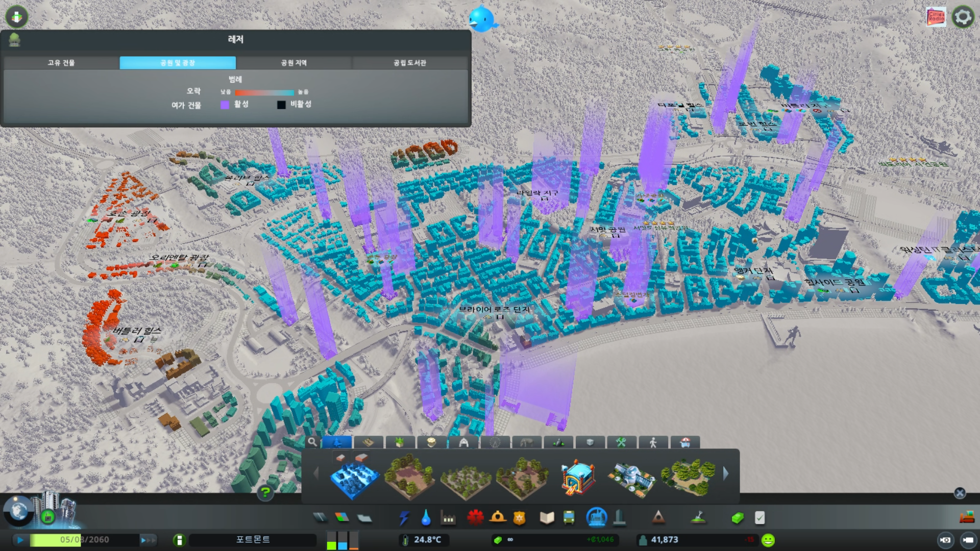Open the Police department menu
The width and height of the screenshot is (980, 551).
coord(519,518)
